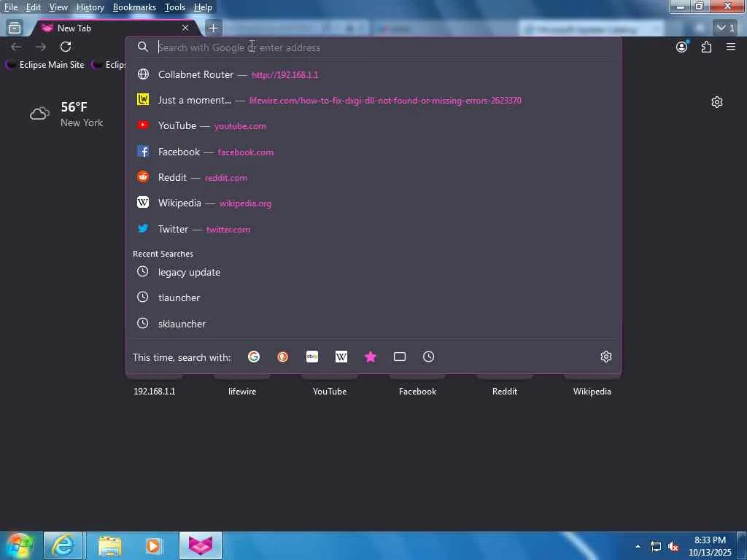The height and width of the screenshot is (560, 747).
Task: Open the Help menu
Action: (x=203, y=7)
